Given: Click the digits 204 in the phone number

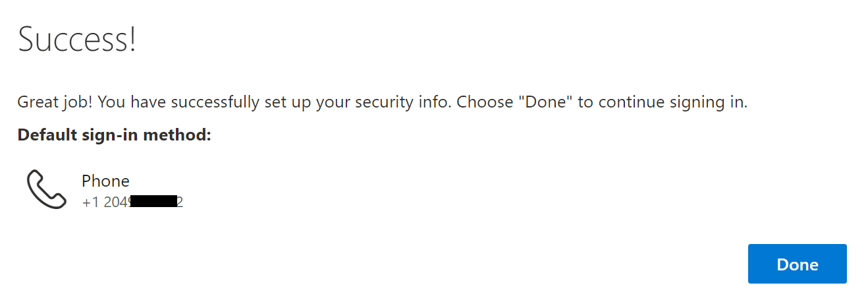Looking at the screenshot, I should point(115,202).
